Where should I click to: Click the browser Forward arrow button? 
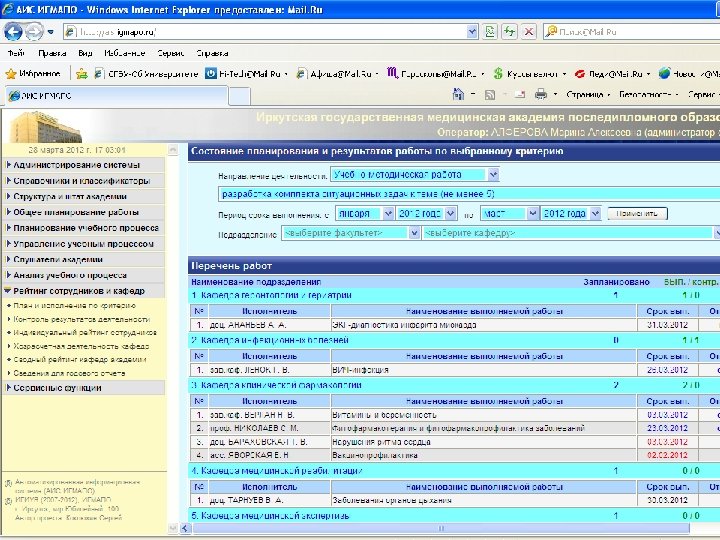pyautogui.click(x=33, y=32)
